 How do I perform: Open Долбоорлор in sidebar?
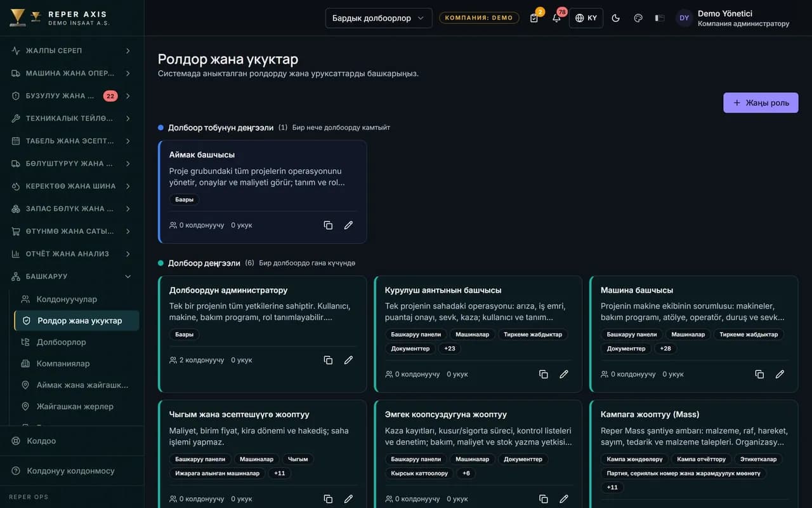pyautogui.click(x=76, y=342)
